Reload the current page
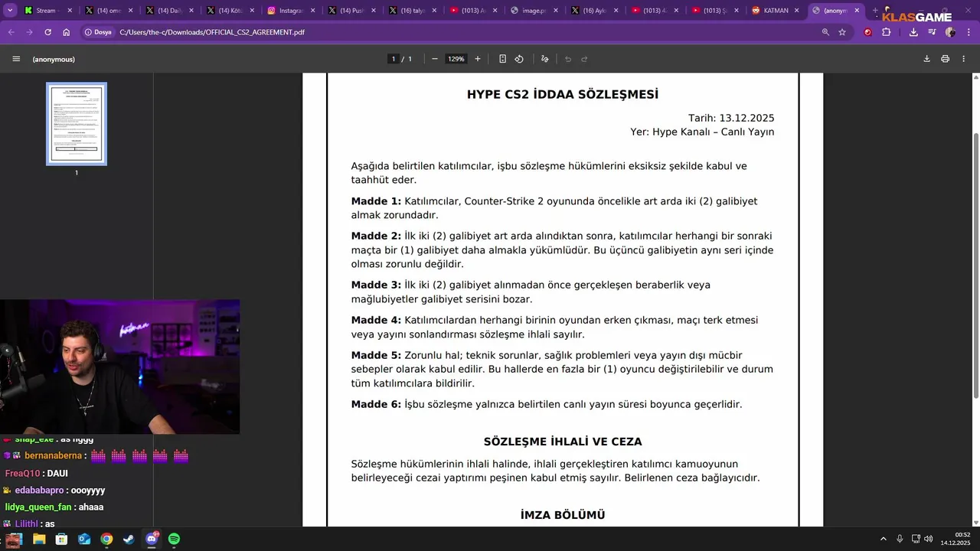 (48, 32)
